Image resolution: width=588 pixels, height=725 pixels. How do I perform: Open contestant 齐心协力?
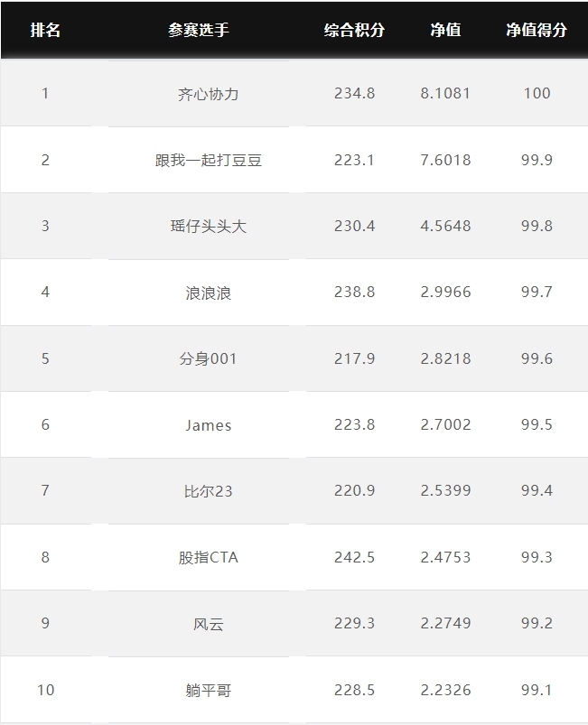coord(208,94)
